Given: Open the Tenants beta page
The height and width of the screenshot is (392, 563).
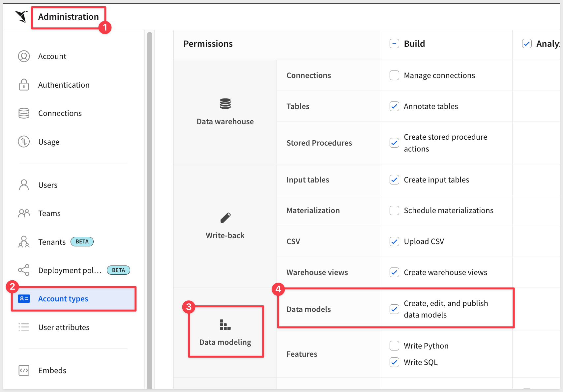Looking at the screenshot, I should (52, 242).
